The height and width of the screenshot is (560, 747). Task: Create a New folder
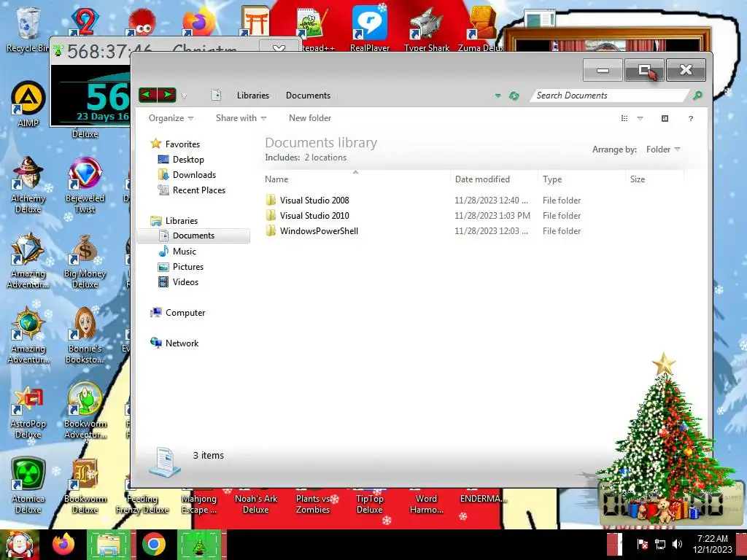click(309, 118)
